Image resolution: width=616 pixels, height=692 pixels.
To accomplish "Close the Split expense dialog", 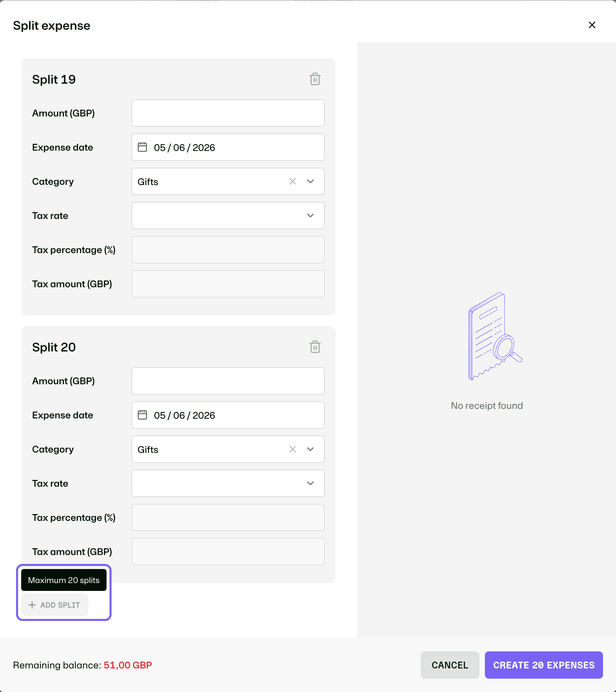I will pos(592,25).
